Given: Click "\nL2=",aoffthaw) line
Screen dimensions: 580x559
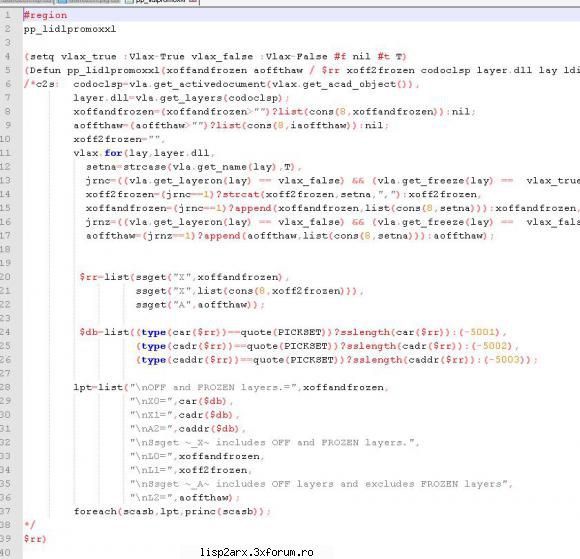Looking at the screenshot, I should tap(185, 498).
